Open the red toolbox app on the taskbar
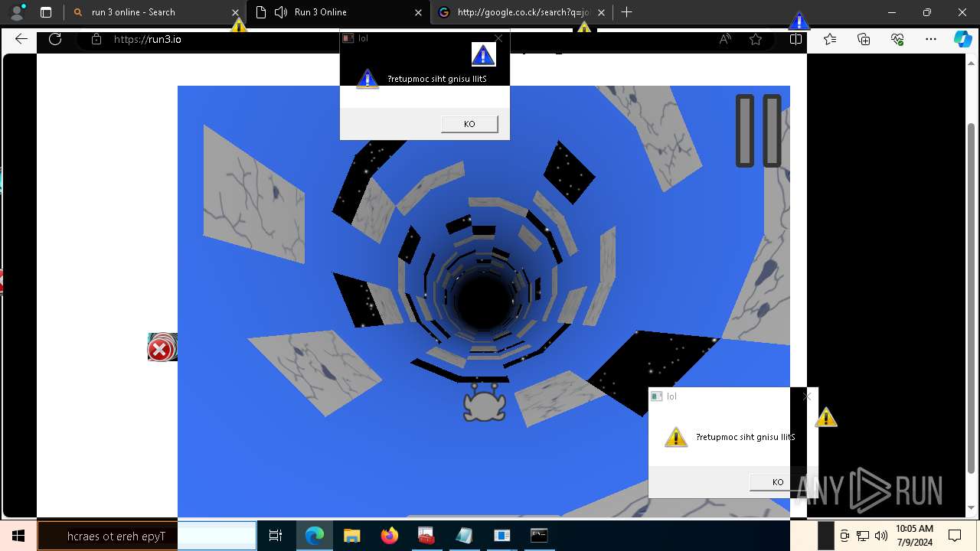This screenshot has width=980, height=551. [426, 536]
